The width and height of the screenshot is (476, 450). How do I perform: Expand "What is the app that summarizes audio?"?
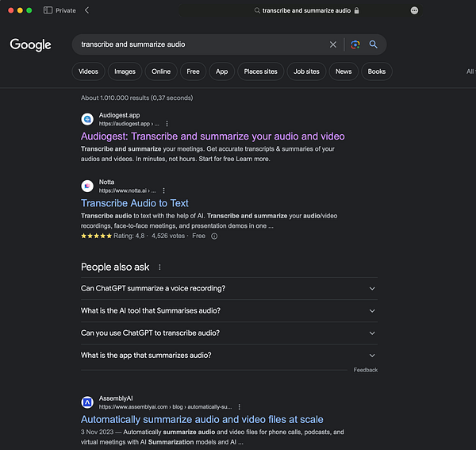pos(372,356)
